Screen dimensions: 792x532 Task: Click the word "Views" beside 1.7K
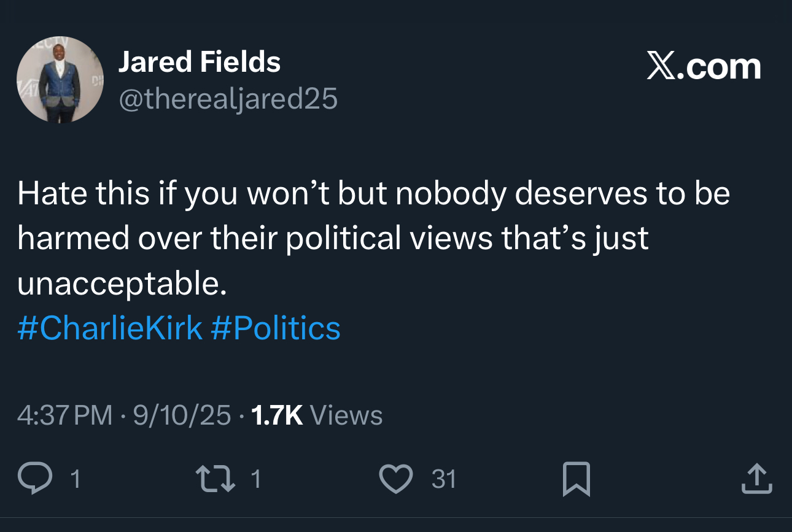[x=346, y=415]
